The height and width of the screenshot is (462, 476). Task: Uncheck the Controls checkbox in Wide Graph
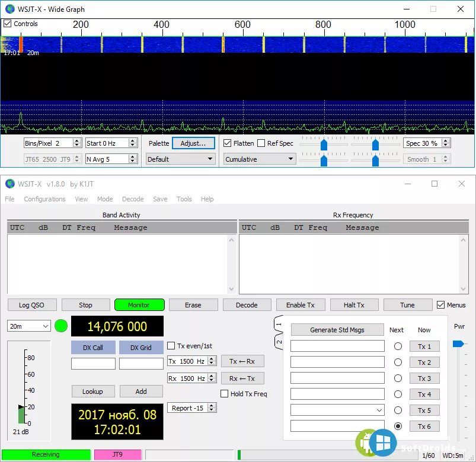coord(7,24)
